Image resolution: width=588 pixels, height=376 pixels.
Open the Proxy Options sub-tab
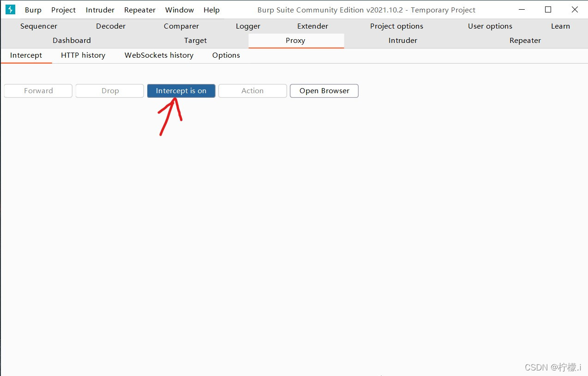[x=226, y=55]
